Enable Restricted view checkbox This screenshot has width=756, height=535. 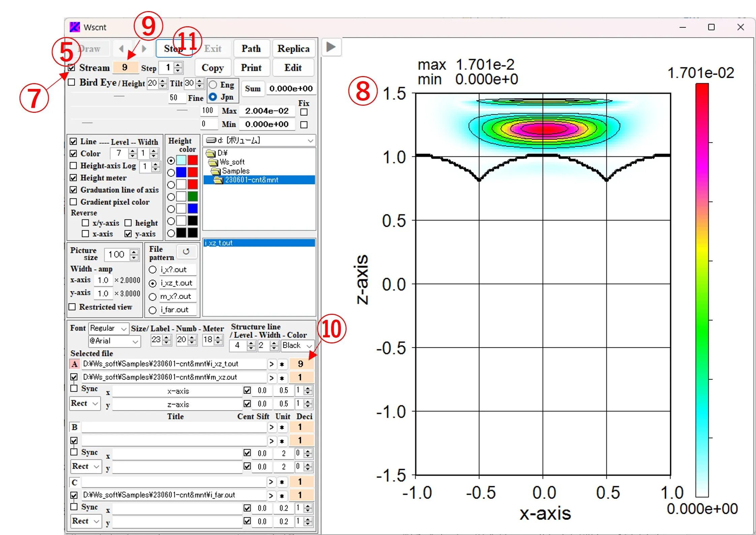pyautogui.click(x=72, y=307)
